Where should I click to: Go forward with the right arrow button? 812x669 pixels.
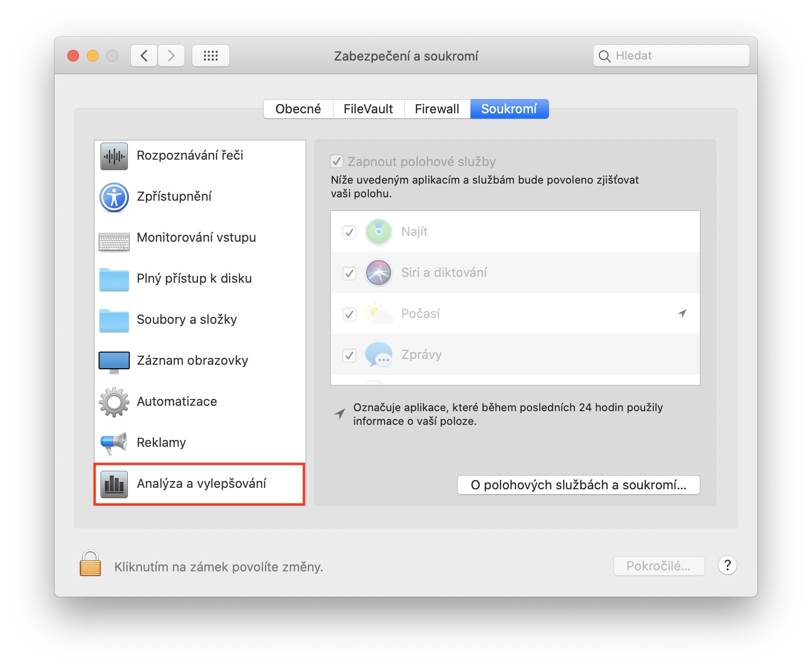pos(171,56)
